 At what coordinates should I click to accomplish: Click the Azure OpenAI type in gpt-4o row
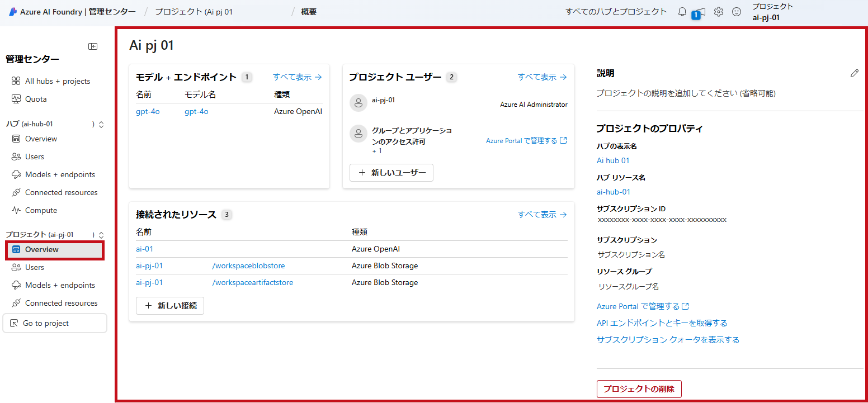pyautogui.click(x=298, y=111)
